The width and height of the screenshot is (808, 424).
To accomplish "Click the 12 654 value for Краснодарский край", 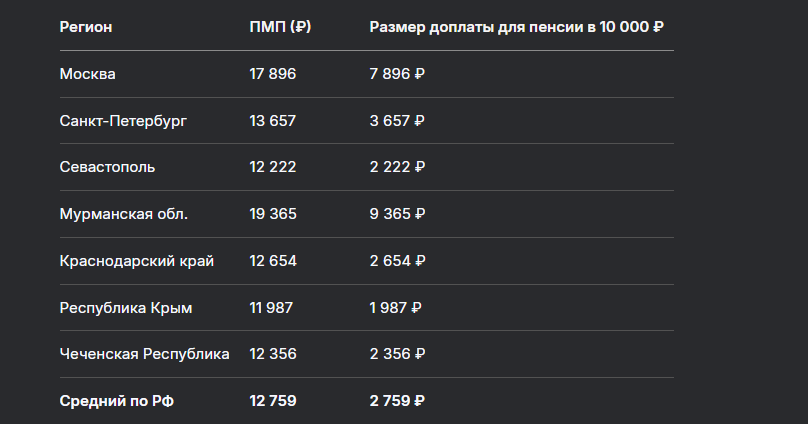I will point(273,261).
